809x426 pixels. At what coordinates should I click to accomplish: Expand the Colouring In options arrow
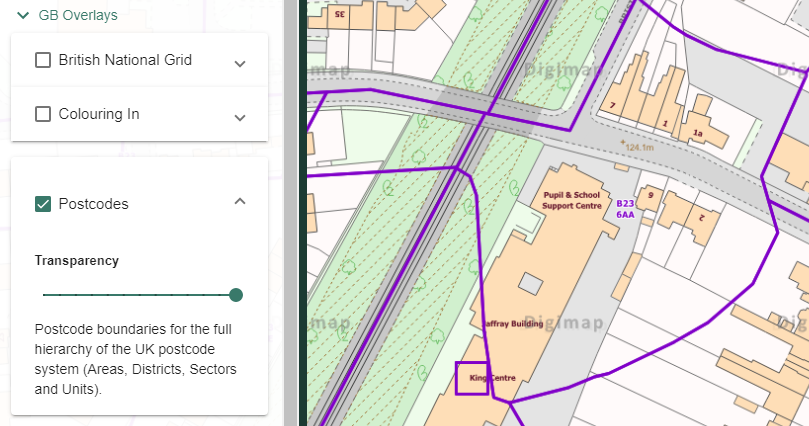point(240,117)
